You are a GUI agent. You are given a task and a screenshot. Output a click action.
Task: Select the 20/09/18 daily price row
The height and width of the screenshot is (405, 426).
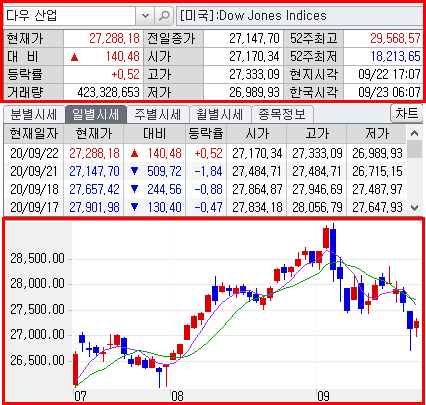coord(205,189)
